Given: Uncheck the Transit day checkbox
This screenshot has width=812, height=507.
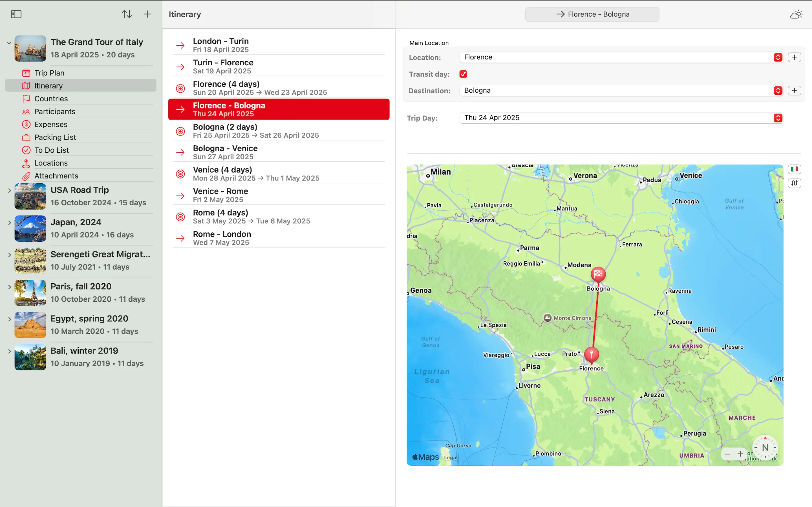Looking at the screenshot, I should [463, 74].
